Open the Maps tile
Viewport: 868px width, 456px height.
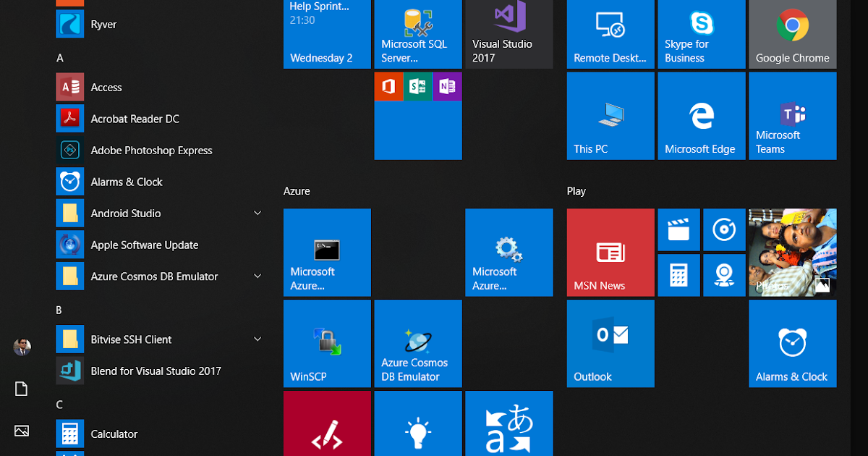[x=724, y=275]
